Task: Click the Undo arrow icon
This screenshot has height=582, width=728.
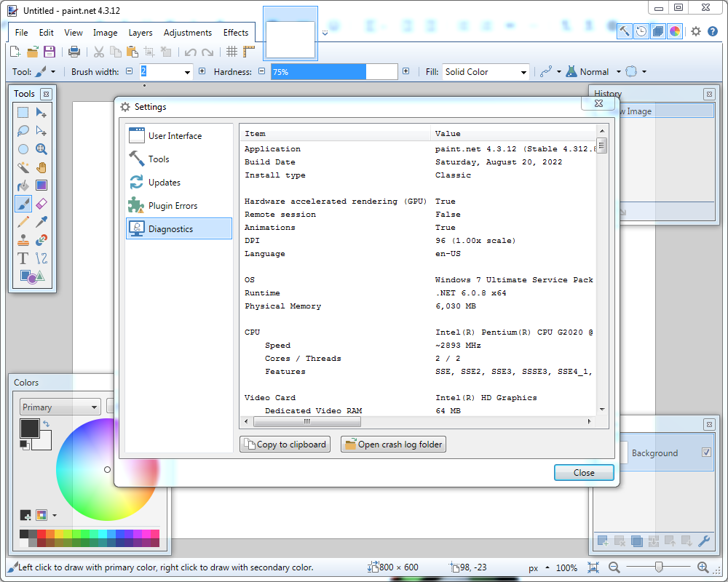Action: (190, 52)
